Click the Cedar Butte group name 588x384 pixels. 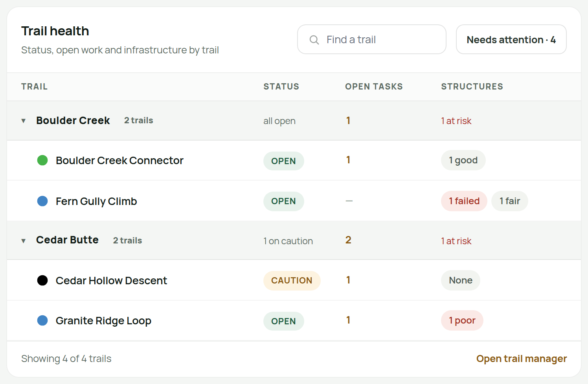tap(67, 240)
